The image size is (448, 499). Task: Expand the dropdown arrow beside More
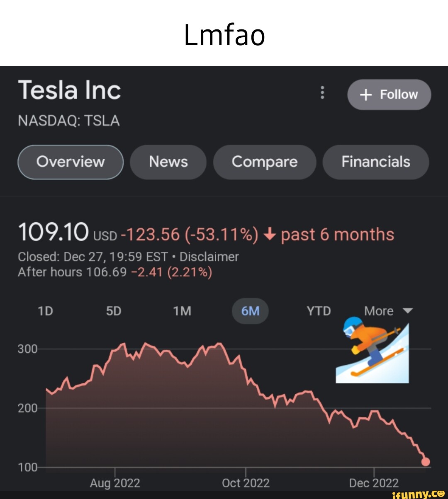(x=408, y=311)
